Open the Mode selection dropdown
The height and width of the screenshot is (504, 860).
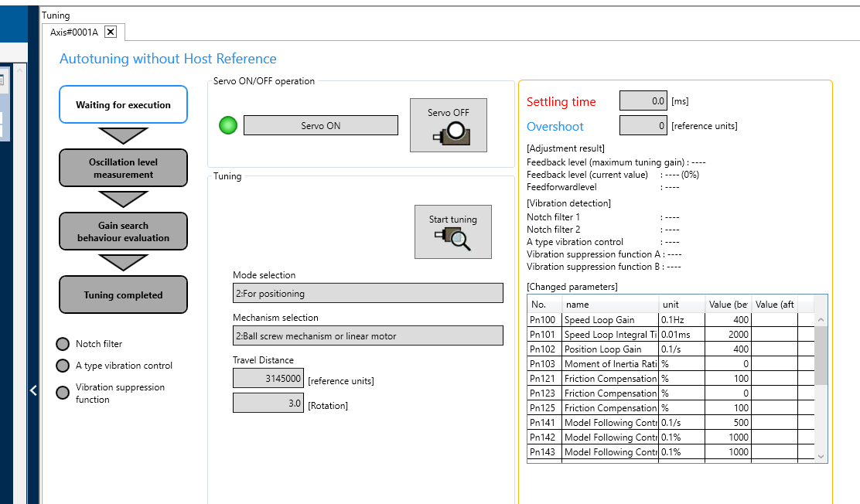pyautogui.click(x=368, y=294)
